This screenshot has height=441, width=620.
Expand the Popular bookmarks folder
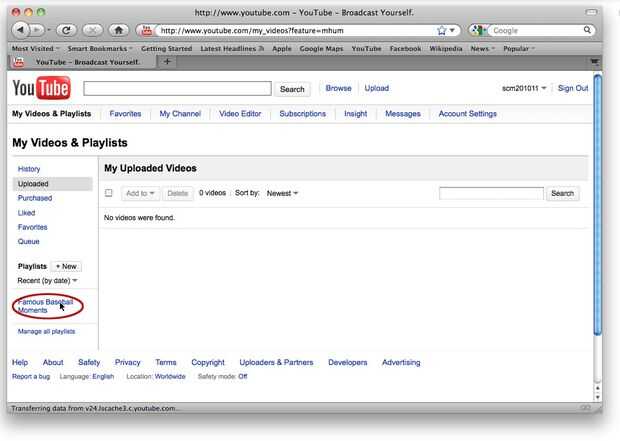click(519, 49)
